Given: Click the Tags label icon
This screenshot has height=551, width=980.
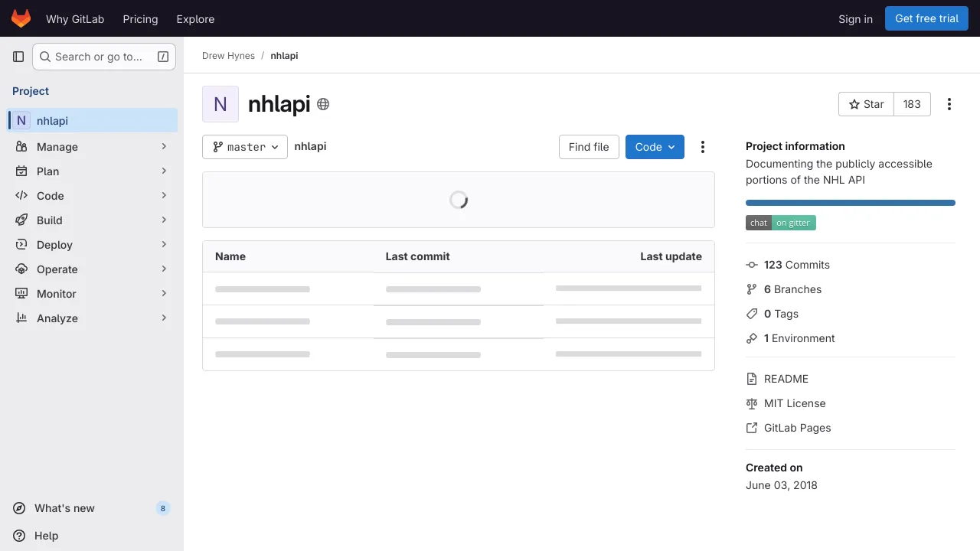Looking at the screenshot, I should coord(752,314).
